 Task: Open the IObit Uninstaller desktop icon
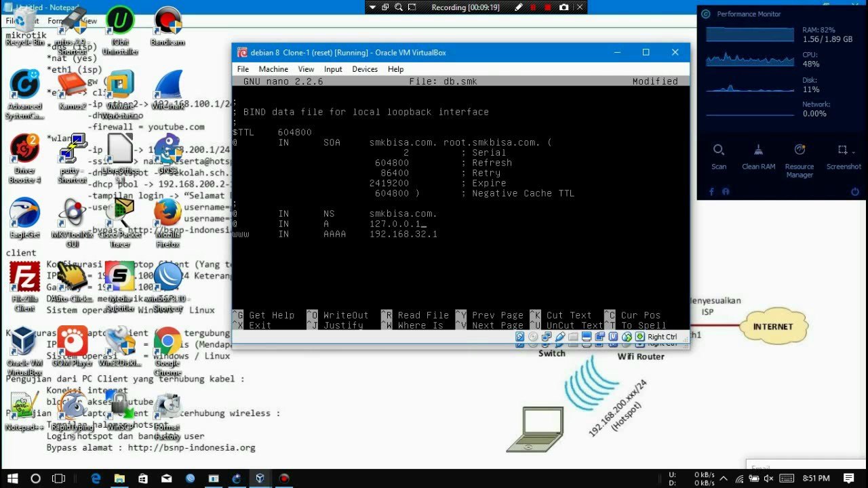(120, 31)
